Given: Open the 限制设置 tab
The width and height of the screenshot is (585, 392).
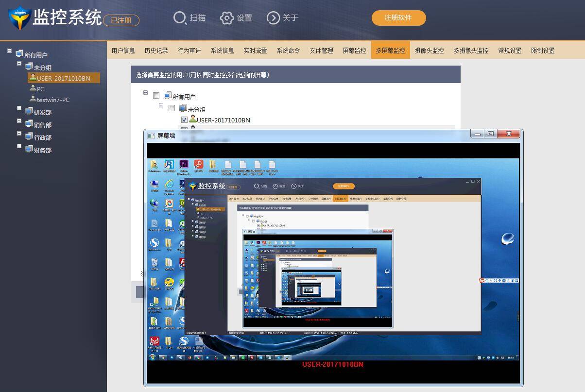Looking at the screenshot, I should click(x=543, y=51).
